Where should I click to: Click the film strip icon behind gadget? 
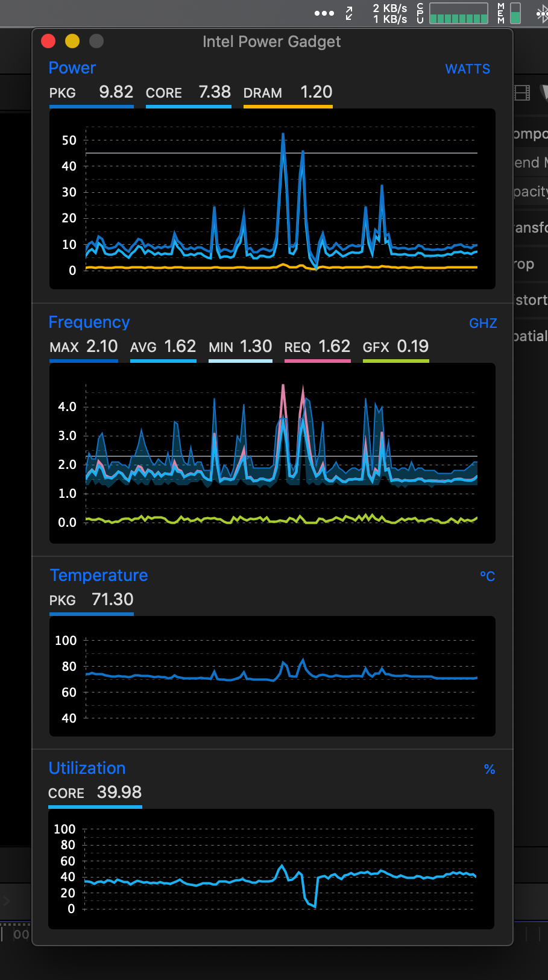tap(521, 92)
